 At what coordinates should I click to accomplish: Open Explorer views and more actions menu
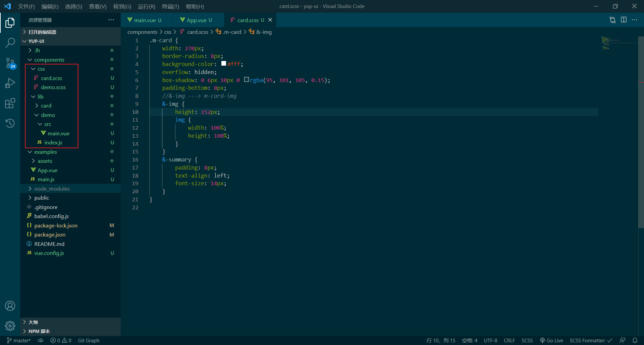point(111,20)
